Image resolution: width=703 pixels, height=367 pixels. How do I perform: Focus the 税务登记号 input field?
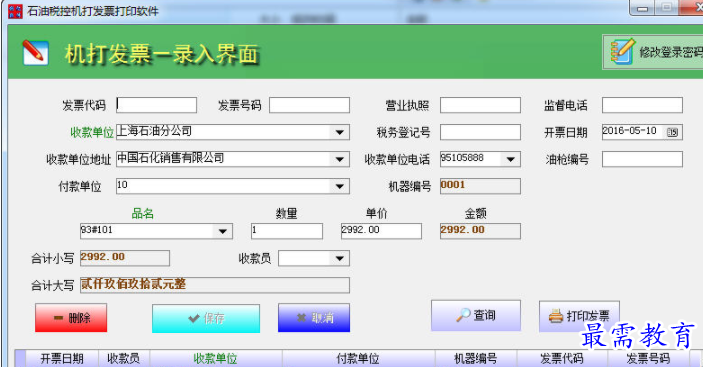point(480,132)
